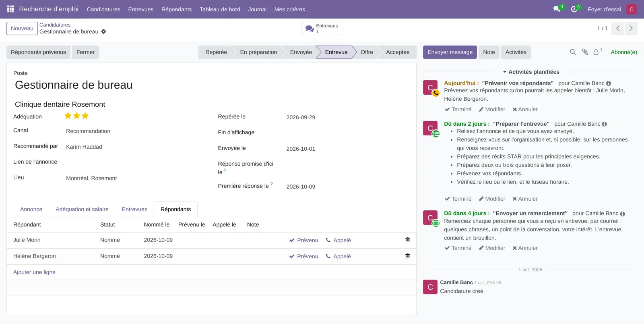
Task: Show followers with the person icon
Action: (597, 52)
